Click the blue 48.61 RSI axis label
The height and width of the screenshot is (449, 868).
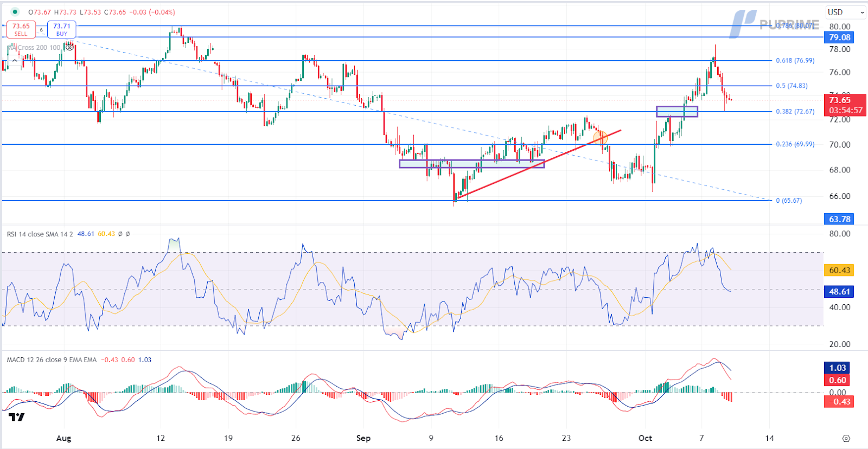click(x=839, y=292)
